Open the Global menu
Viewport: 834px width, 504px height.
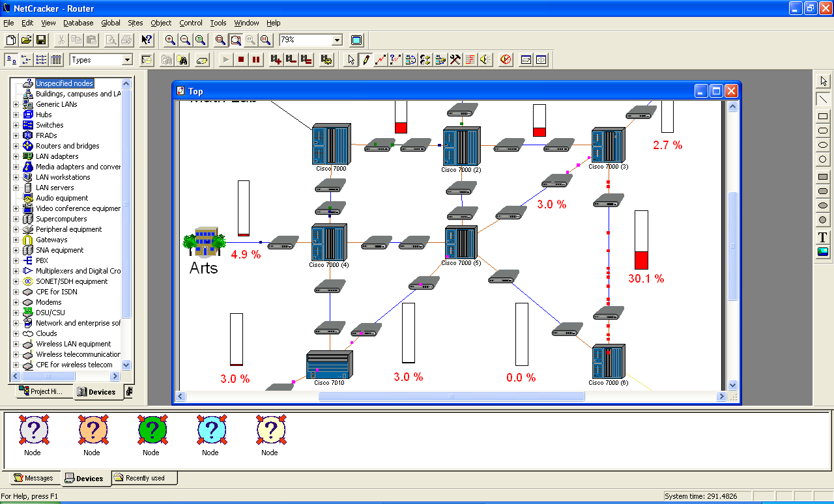(111, 23)
